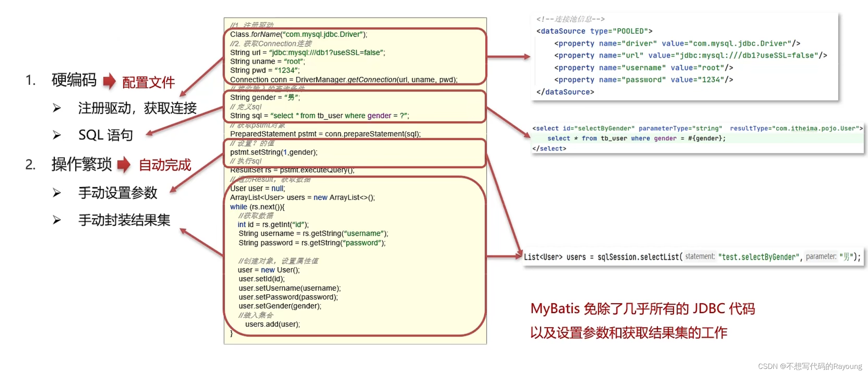
Task: Click the mapper SQL line with #{gender}
Action: [x=637, y=138]
